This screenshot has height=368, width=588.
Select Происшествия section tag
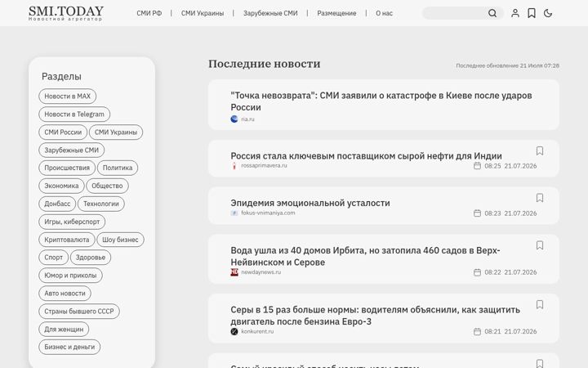click(x=67, y=168)
